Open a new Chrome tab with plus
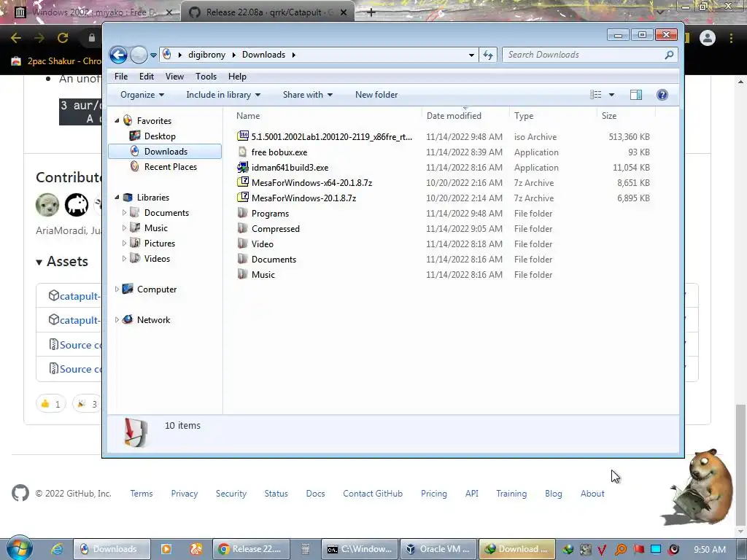The height and width of the screenshot is (560, 747). 371,12
